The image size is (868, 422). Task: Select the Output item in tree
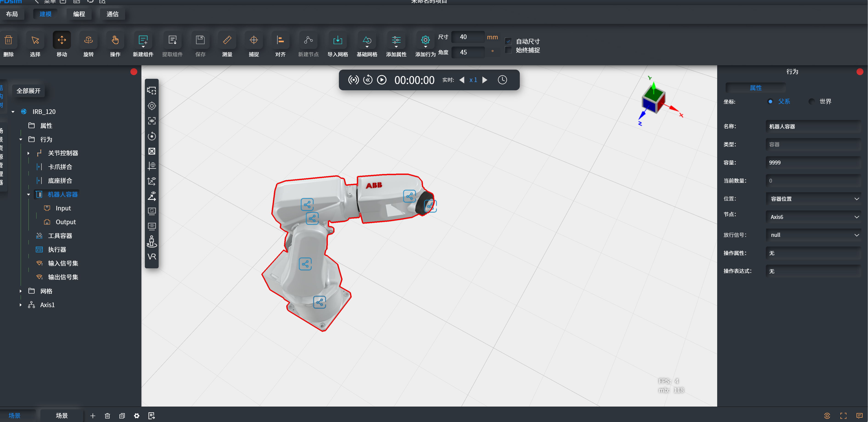tap(65, 222)
